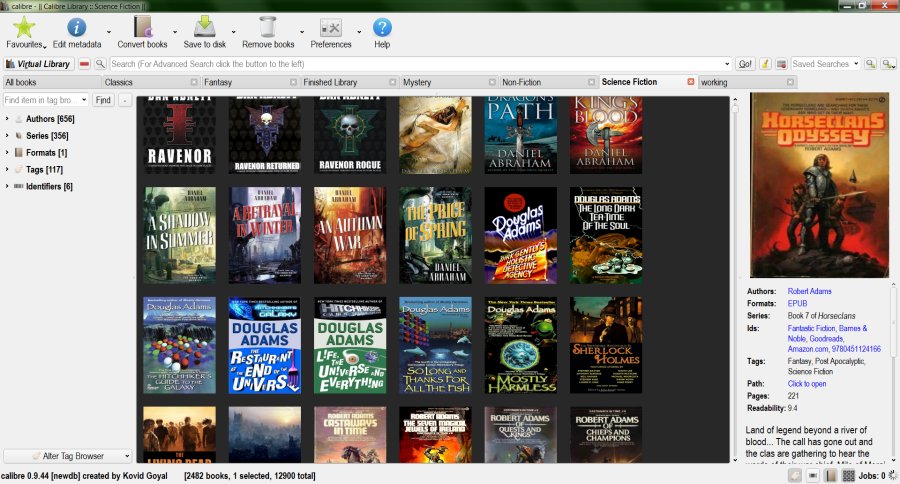This screenshot has height=484, width=900.
Task: Click the Save to disk icon
Action: click(x=204, y=27)
